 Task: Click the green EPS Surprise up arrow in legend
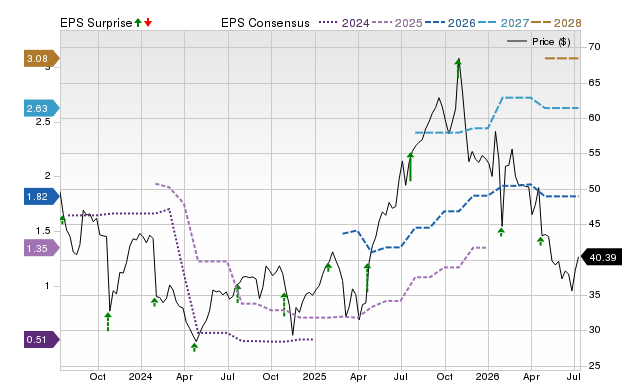[x=138, y=22]
